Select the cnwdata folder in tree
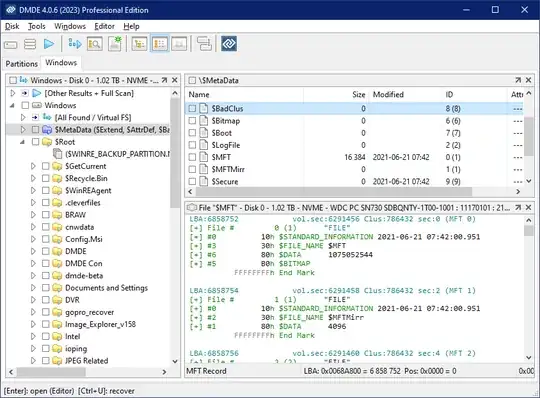This screenshot has width=540, height=398. point(80,227)
